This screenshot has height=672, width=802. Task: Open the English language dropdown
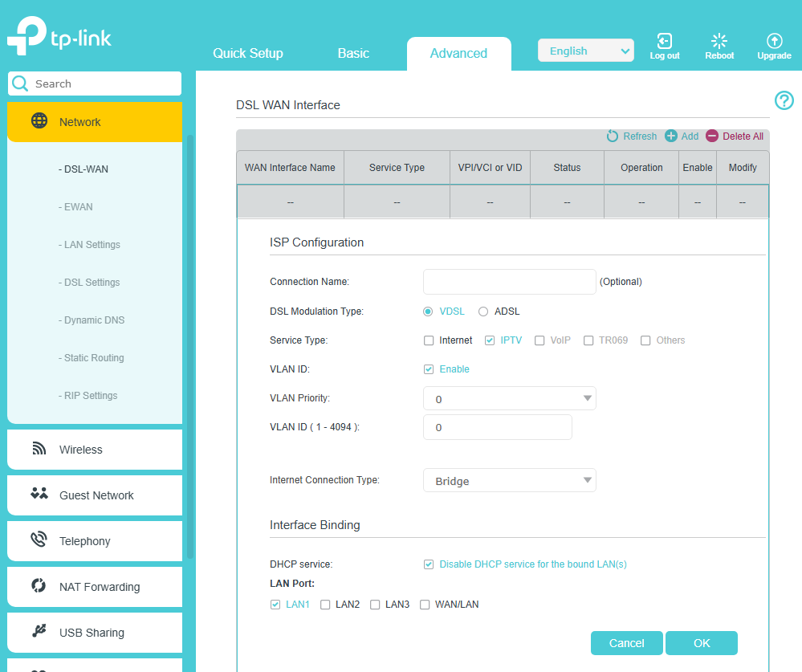[x=585, y=51]
